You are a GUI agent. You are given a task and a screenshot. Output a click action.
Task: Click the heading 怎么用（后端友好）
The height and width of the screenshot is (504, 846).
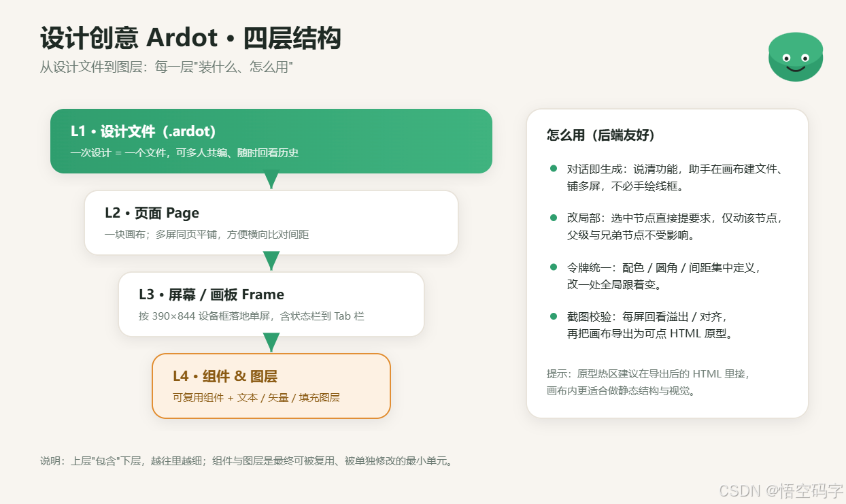click(601, 135)
